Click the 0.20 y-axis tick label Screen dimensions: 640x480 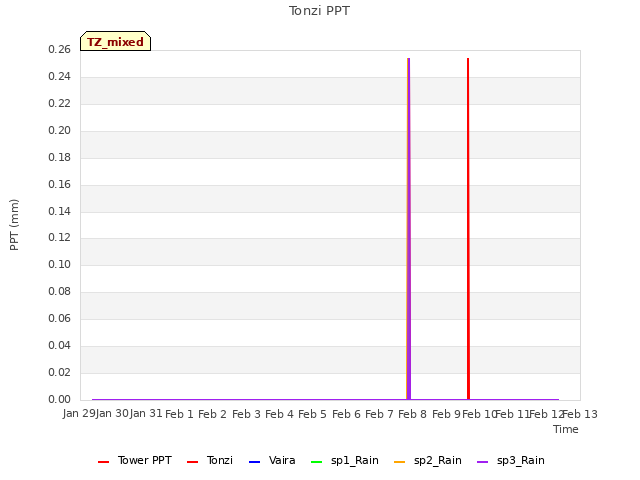[60, 130]
